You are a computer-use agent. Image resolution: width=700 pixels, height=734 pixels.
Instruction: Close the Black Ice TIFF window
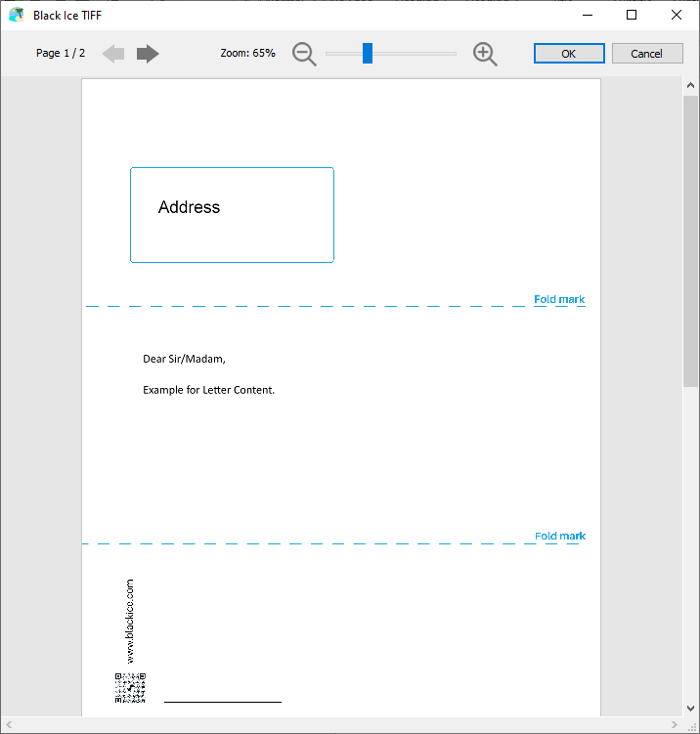coord(677,15)
